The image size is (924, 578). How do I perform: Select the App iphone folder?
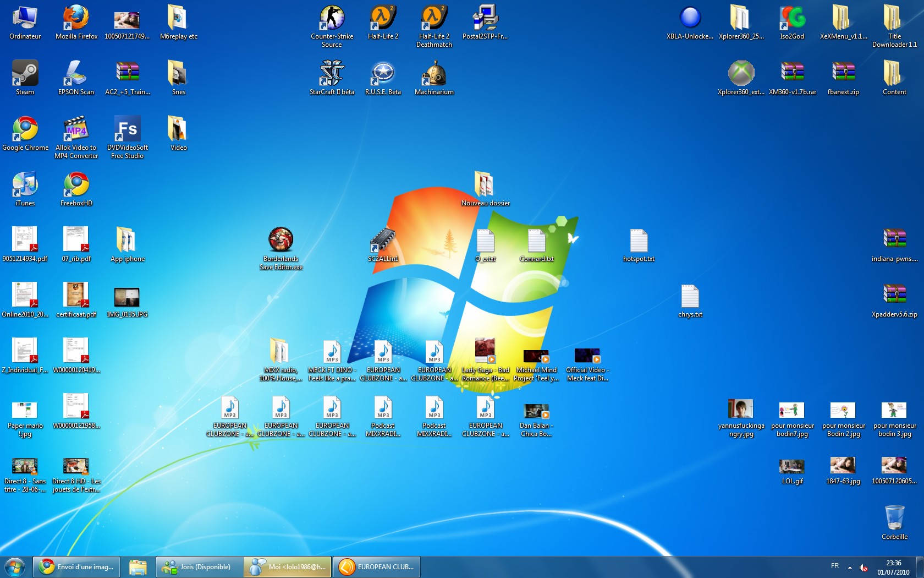(x=127, y=245)
